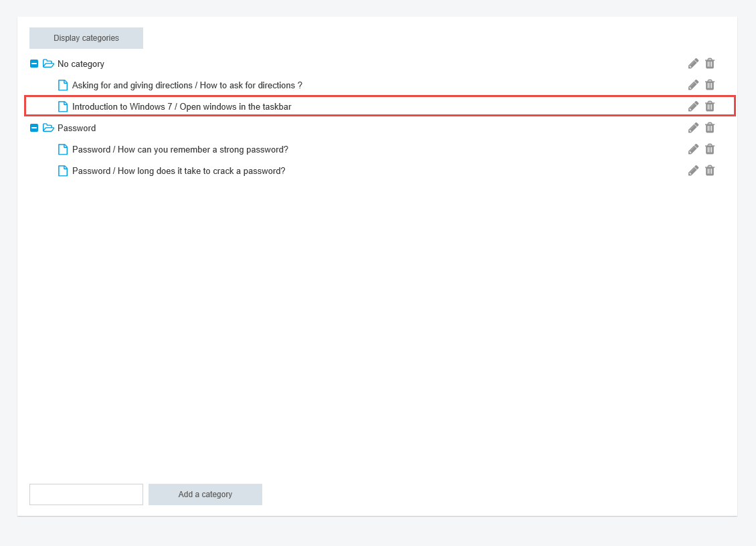Edit 'How long does it take to crack' item
This screenshot has width=756, height=546.
pyautogui.click(x=693, y=171)
